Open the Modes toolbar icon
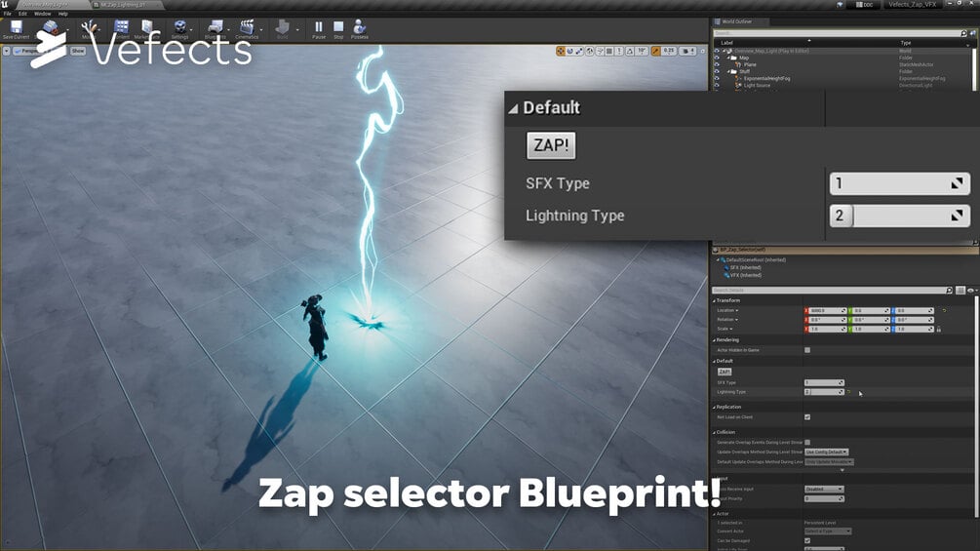The height and width of the screenshot is (551, 980). point(88,28)
